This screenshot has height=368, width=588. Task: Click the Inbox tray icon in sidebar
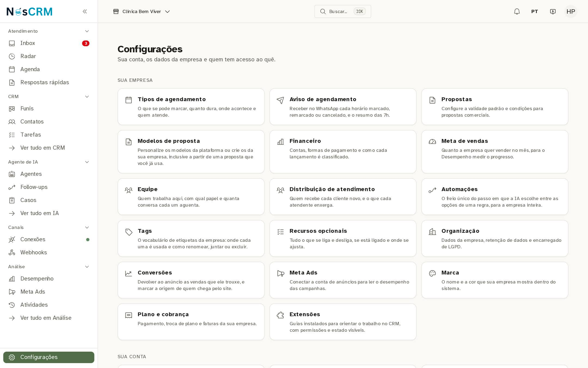12,43
